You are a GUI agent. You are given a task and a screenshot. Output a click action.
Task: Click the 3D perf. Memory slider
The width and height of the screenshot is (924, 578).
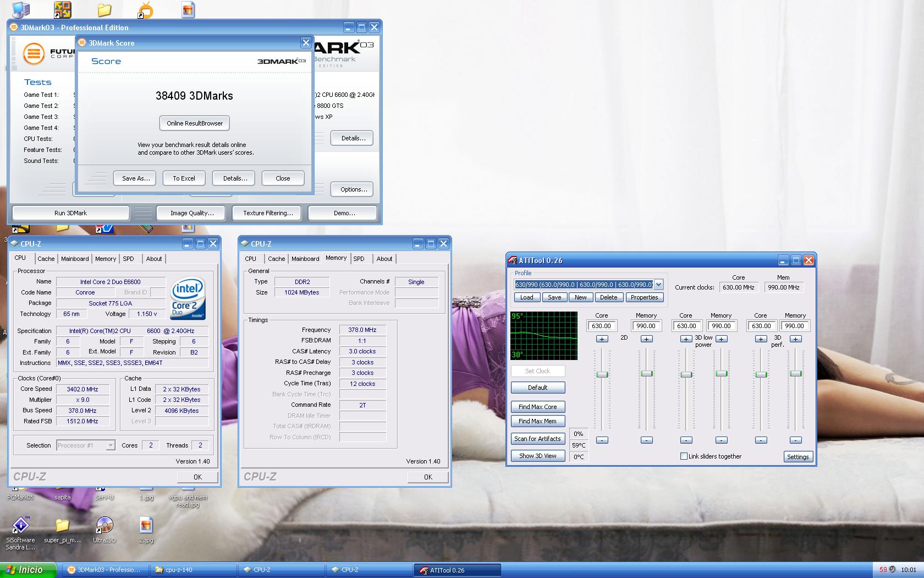tap(796, 374)
